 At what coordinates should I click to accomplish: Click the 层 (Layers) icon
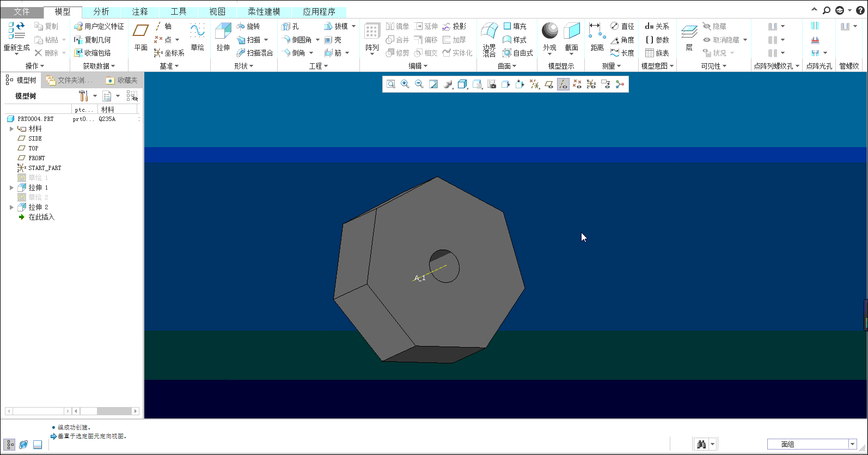coord(689,38)
